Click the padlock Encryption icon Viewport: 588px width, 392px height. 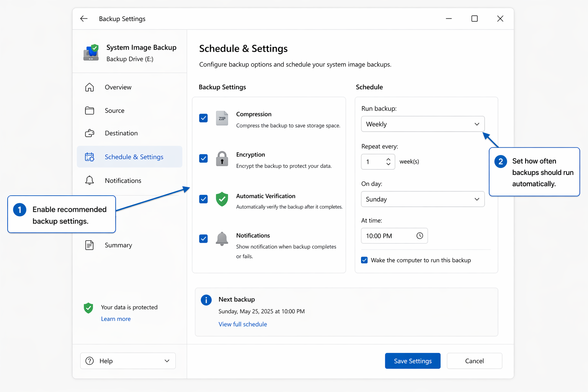coord(222,158)
